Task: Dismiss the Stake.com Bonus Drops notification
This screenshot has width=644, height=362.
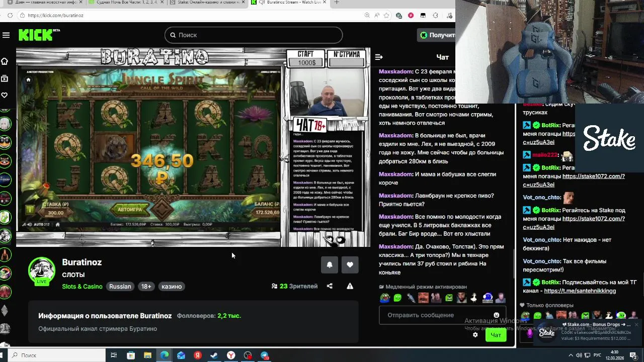Action: [x=636, y=325]
